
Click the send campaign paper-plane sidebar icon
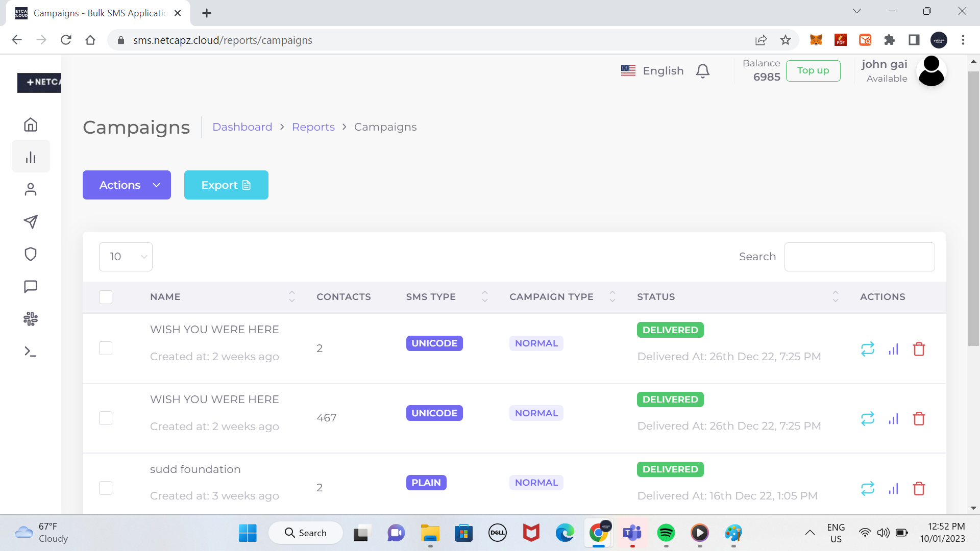[31, 222]
